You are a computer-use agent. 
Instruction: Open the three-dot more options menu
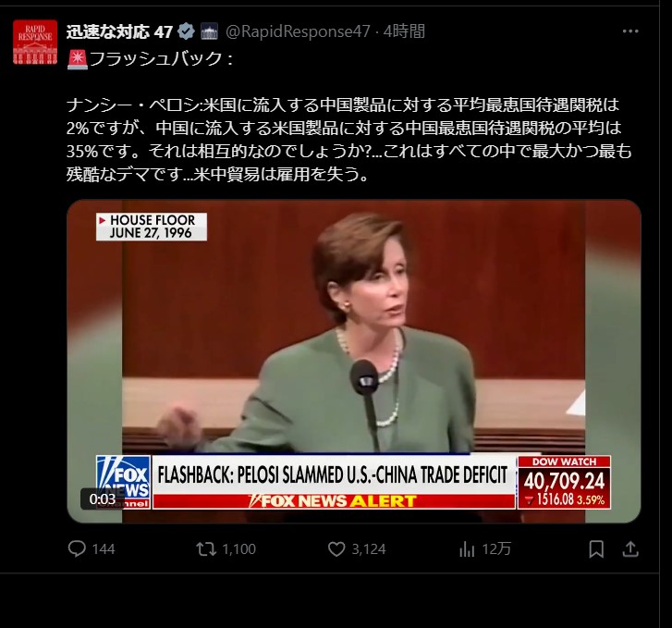(630, 31)
